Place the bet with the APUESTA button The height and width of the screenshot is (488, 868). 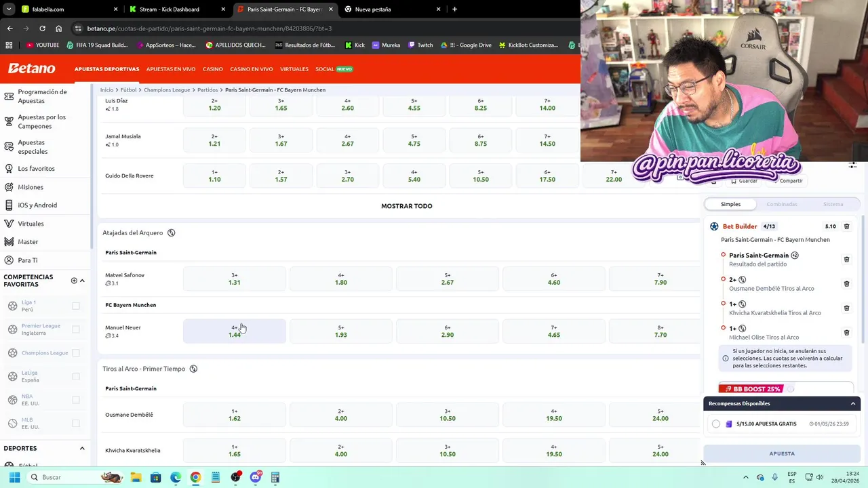coord(782,453)
